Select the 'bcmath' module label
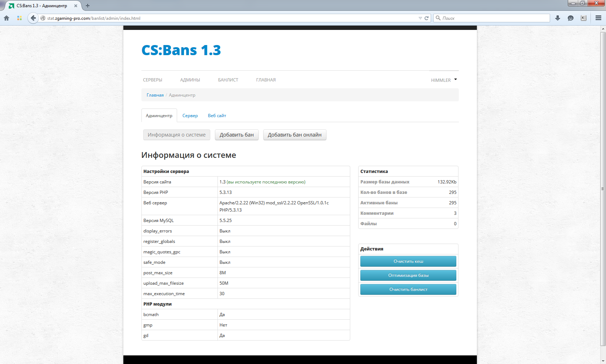 click(151, 315)
